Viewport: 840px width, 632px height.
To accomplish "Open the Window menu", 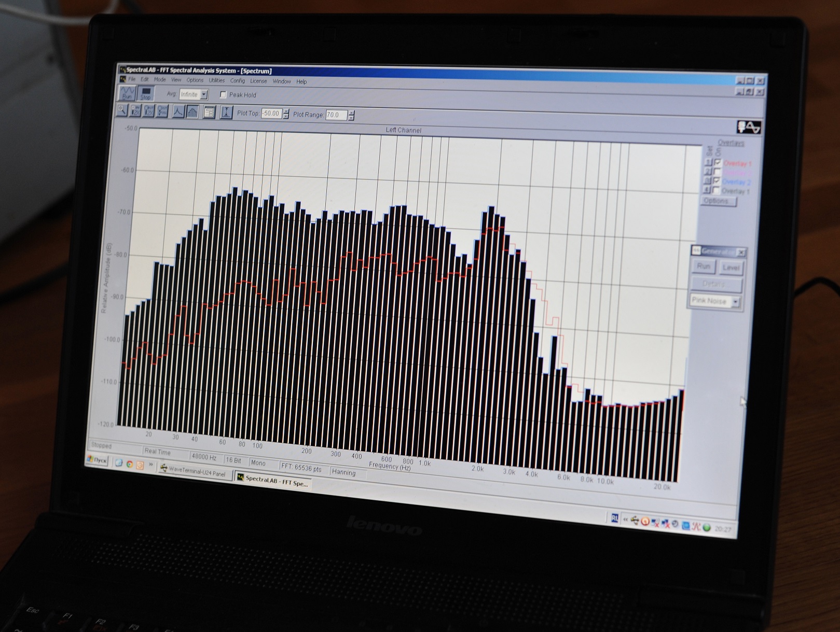I will click(282, 81).
